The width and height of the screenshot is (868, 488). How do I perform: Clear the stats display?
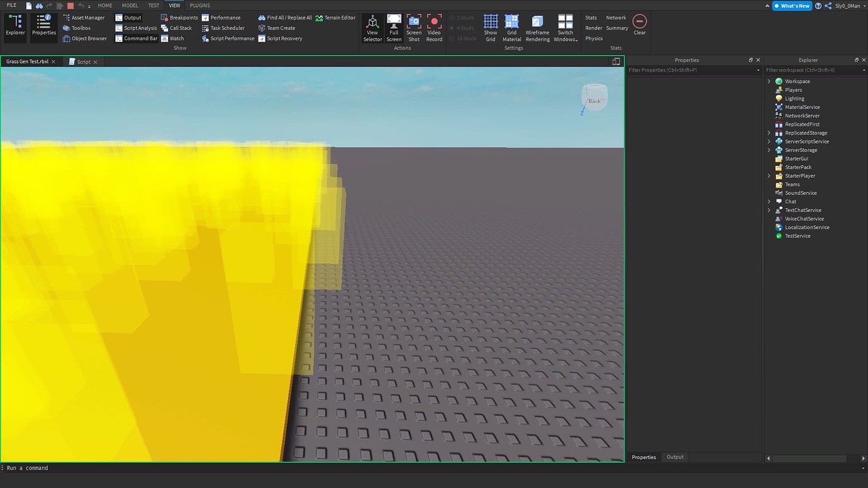640,25
